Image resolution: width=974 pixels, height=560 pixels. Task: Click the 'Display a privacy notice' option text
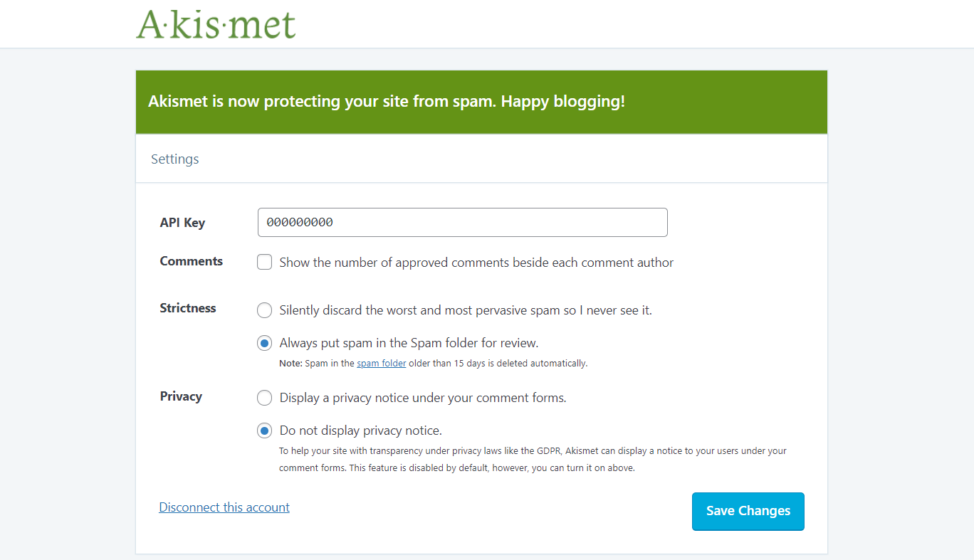coord(423,398)
